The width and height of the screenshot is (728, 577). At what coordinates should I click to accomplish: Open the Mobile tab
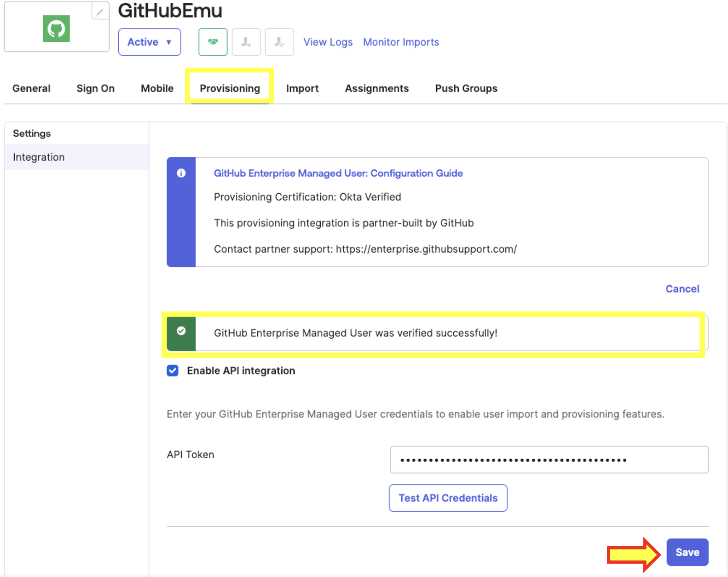157,88
